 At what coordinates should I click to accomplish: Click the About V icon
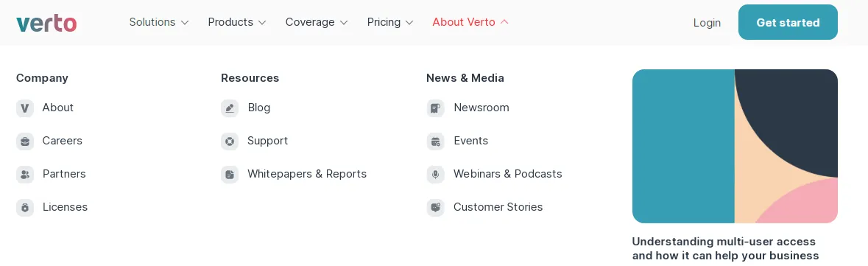(x=25, y=108)
